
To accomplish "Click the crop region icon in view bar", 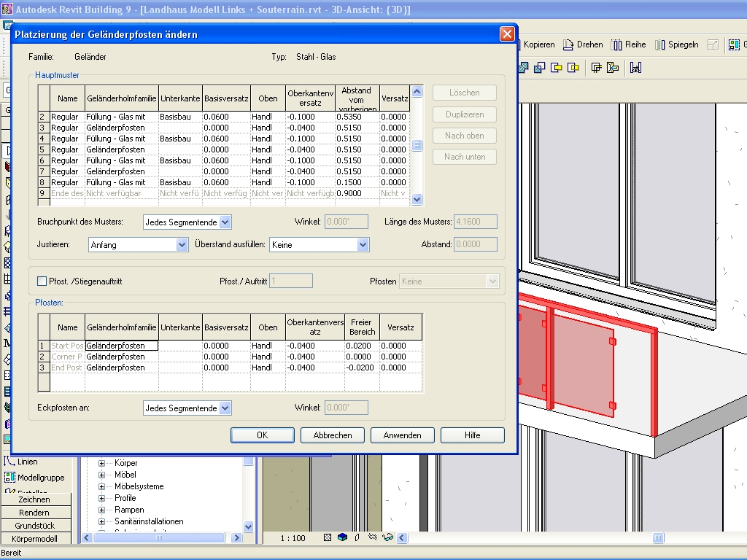I will coord(373,537).
